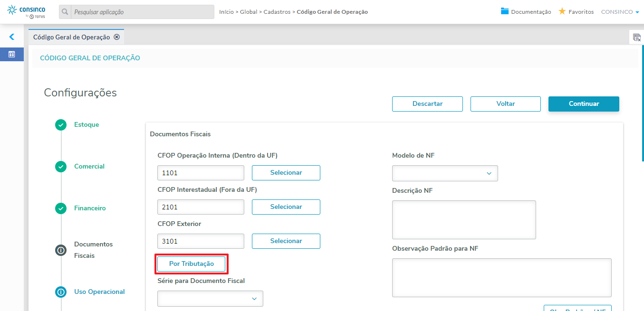Screen dimensions: 644x311
Task: Collapse sidebar with left arrow icon
Action: tap(12, 37)
